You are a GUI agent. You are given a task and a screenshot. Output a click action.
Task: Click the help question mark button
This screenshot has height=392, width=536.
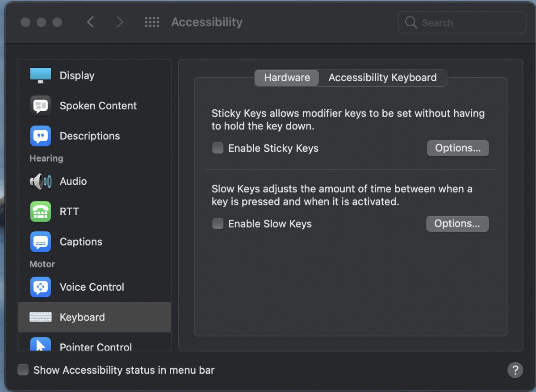tap(515, 370)
